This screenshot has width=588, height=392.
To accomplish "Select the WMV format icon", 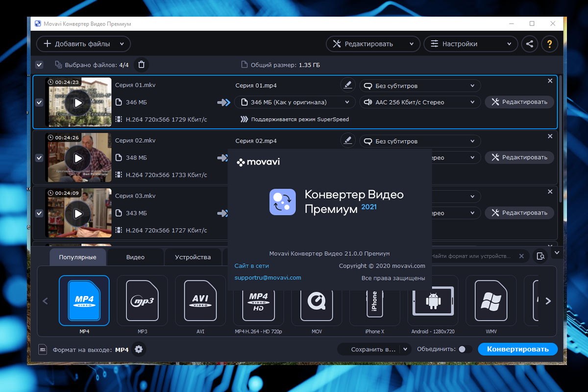I will click(x=491, y=300).
